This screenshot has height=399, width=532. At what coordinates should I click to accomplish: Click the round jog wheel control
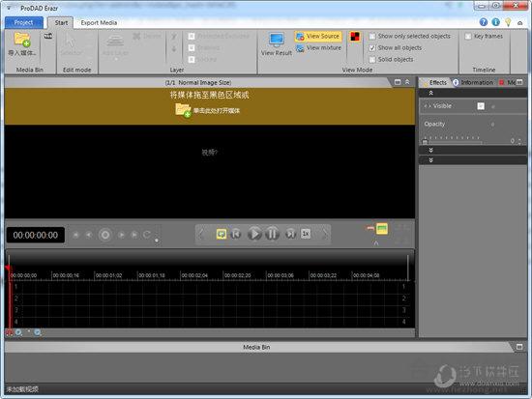(104, 235)
